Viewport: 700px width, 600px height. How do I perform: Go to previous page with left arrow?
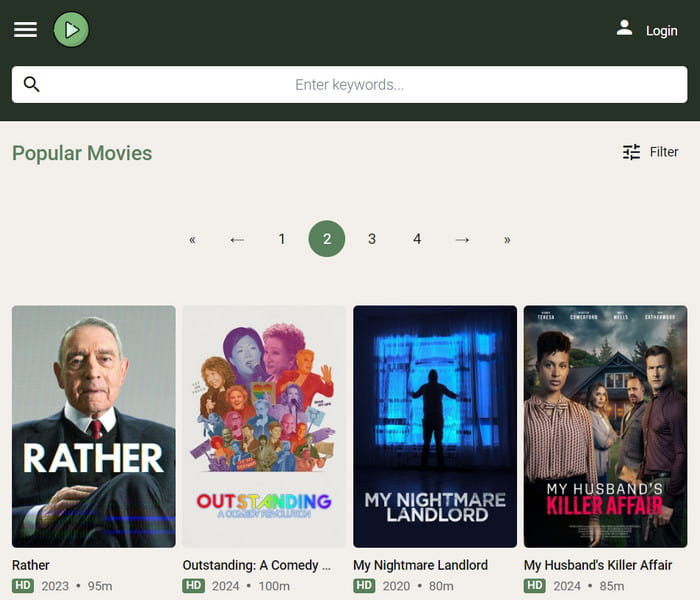coord(237,239)
